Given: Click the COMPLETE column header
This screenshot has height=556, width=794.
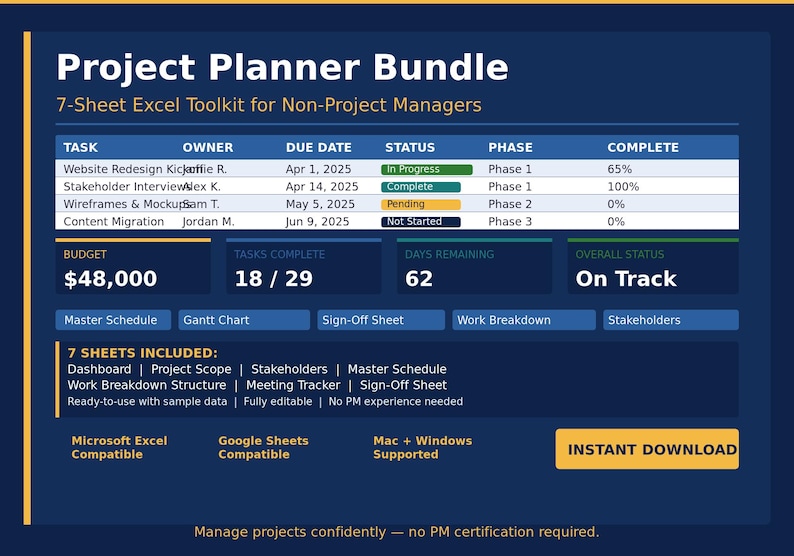Looking at the screenshot, I should tap(643, 147).
